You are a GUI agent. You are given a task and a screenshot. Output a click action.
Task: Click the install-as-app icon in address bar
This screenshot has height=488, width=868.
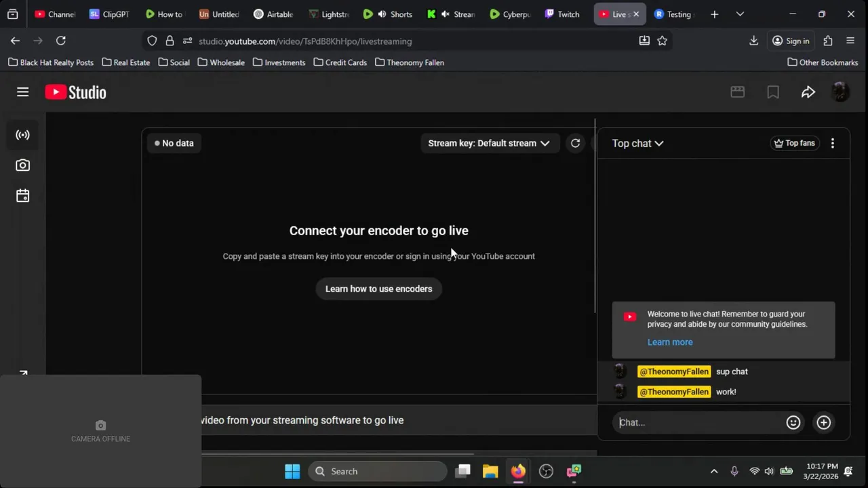(x=644, y=41)
